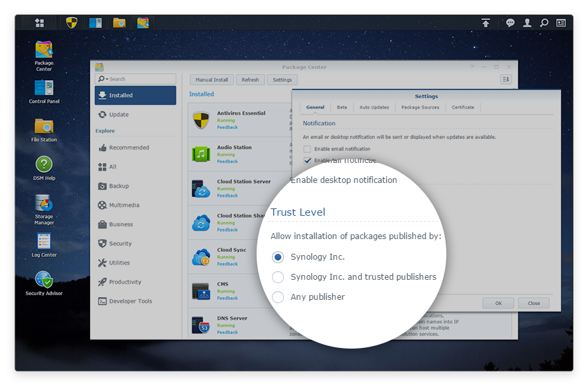Click the Settings button in Package Center
This screenshot has width=588, height=384.
point(283,79)
